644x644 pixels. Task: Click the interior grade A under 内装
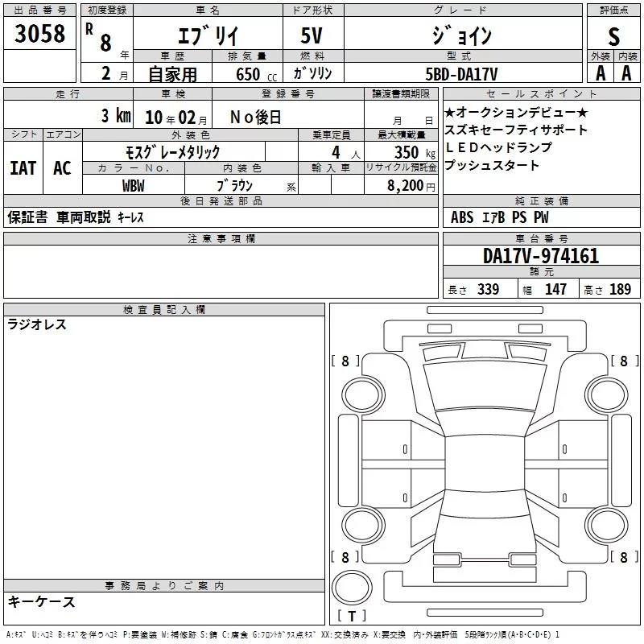tap(627, 73)
